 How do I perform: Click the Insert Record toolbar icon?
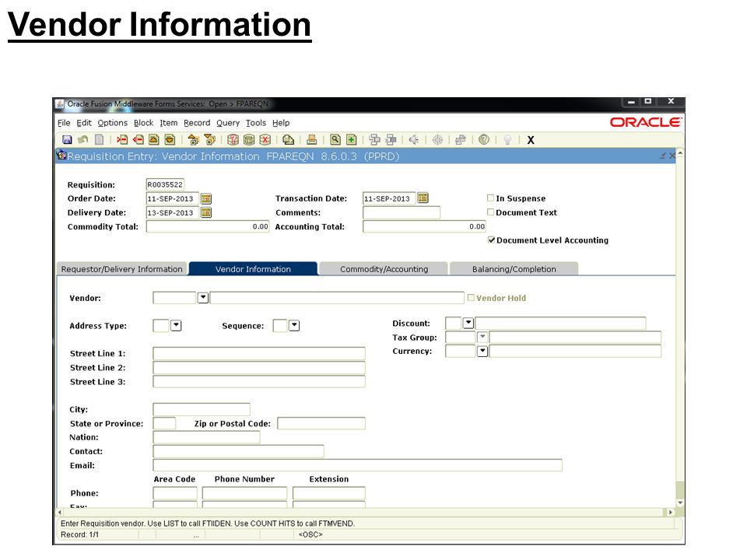122,139
